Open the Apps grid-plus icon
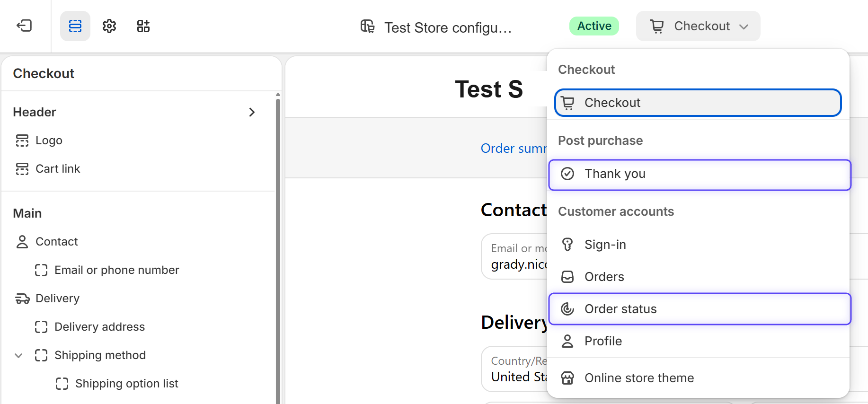The width and height of the screenshot is (868, 404). [143, 26]
